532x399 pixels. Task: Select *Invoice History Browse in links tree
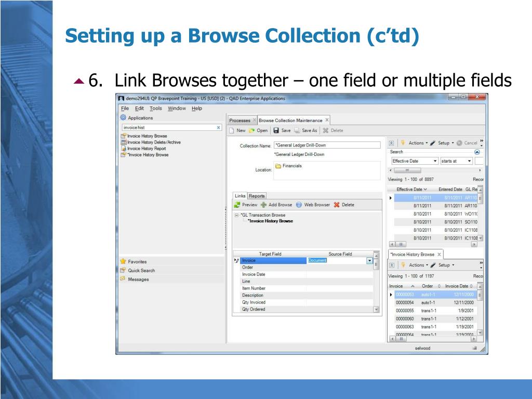(x=270, y=221)
